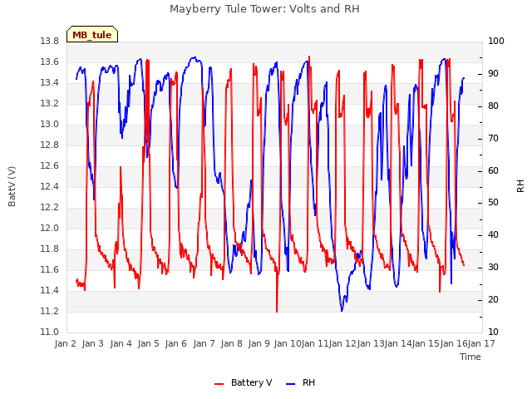Click the chart title 'Mayberry Tule Tower: Volts and RH'
Image resolution: width=532 pixels, height=399 pixels.
(x=264, y=9)
